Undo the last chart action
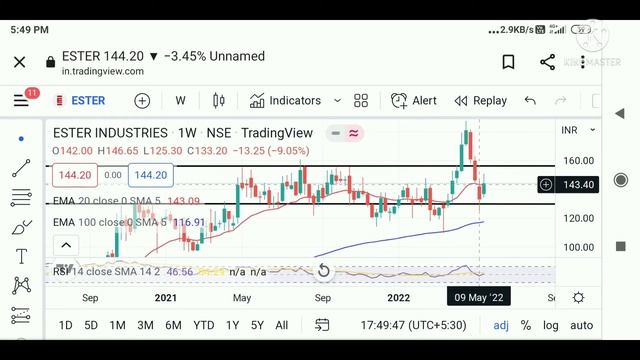This screenshot has width=640, height=360. (x=530, y=100)
